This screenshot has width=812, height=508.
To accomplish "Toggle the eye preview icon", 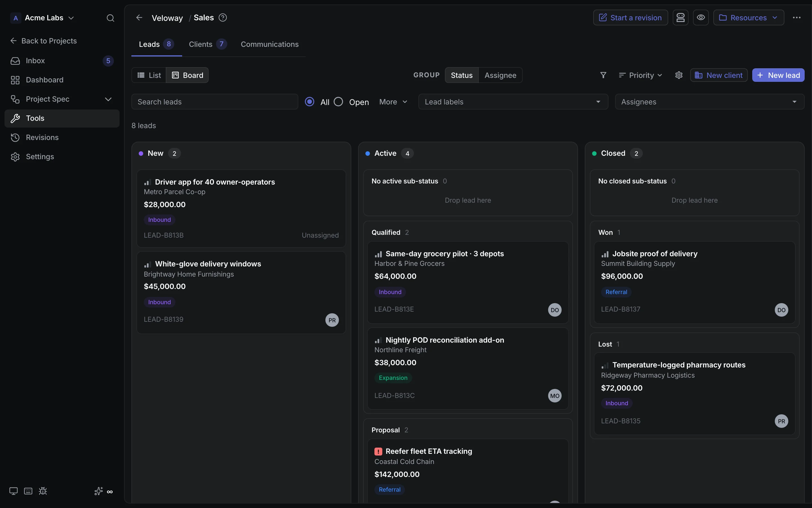I will pyautogui.click(x=701, y=17).
